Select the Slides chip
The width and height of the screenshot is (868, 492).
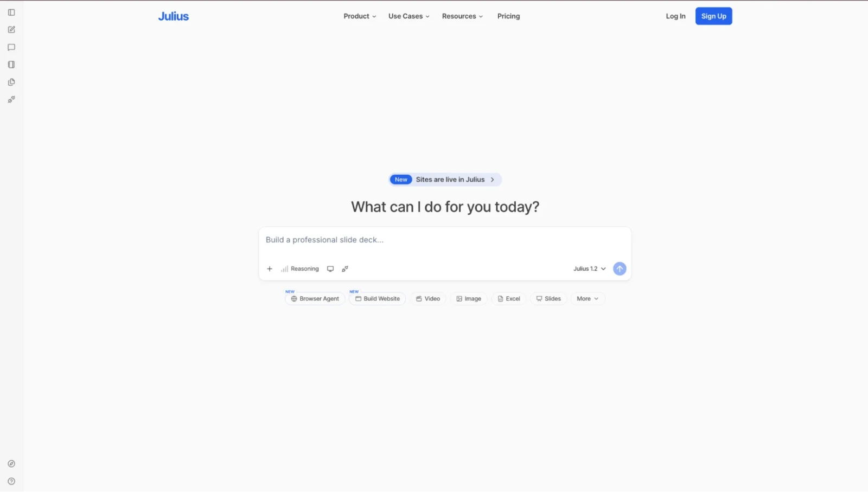coord(548,299)
